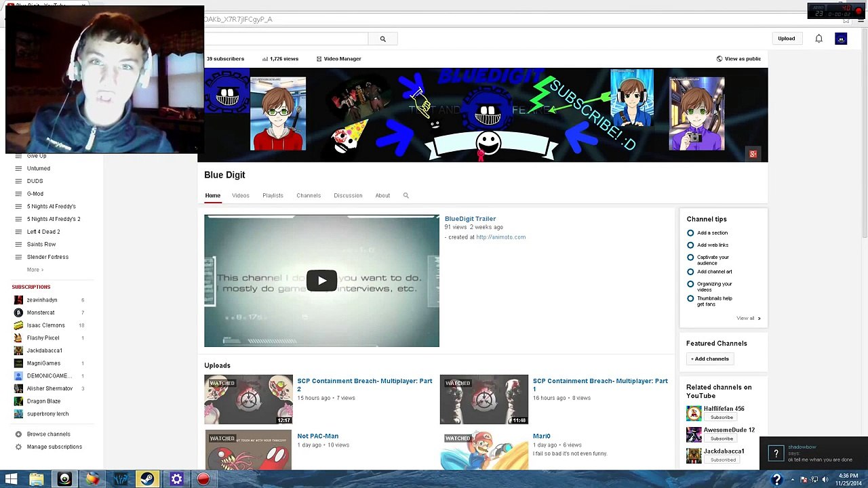Click the Unturned playlist icon
The height and width of the screenshot is (488, 868).
point(18,168)
